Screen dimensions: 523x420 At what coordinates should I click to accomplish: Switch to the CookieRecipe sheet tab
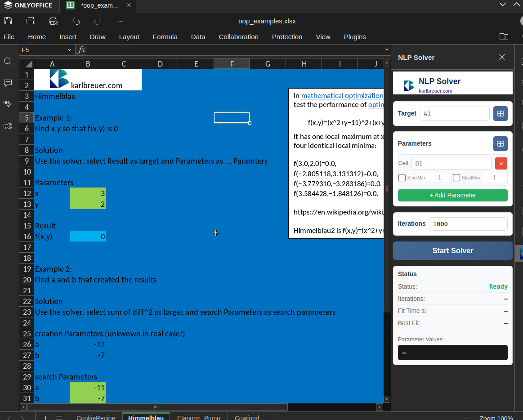coord(96,417)
